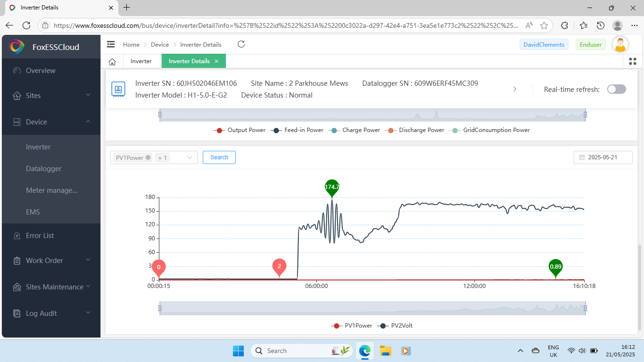Open Error List in sidebar
This screenshot has height=362, width=644.
click(x=40, y=236)
